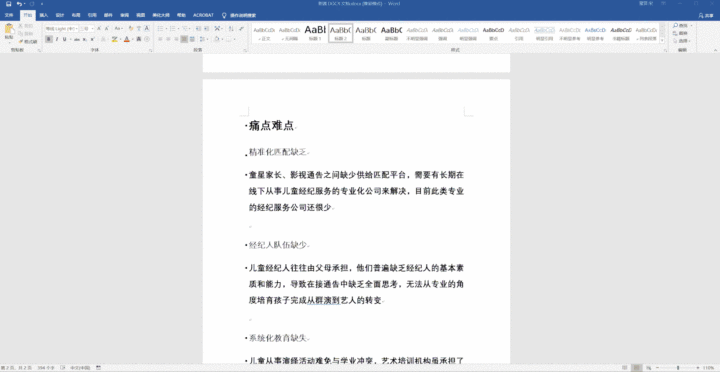Click the phonetic guide icon

pos(139,28)
